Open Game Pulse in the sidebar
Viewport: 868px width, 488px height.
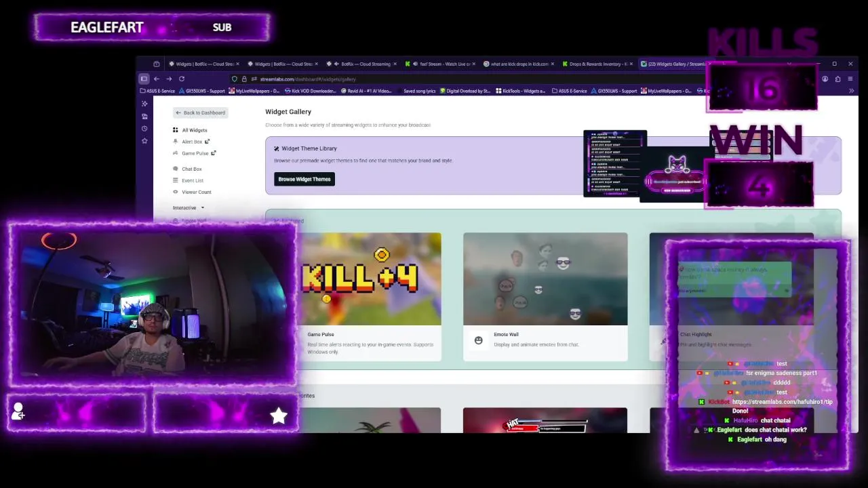[x=195, y=153]
